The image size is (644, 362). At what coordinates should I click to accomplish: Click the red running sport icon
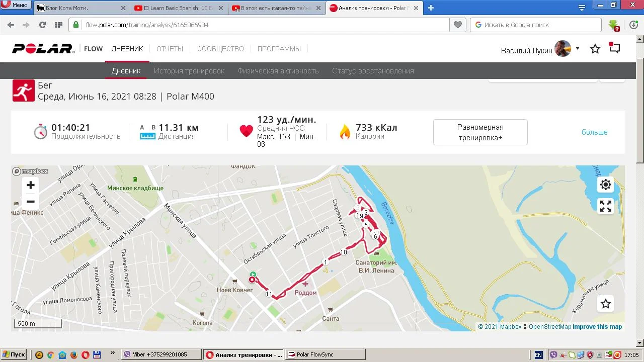pos(24,90)
